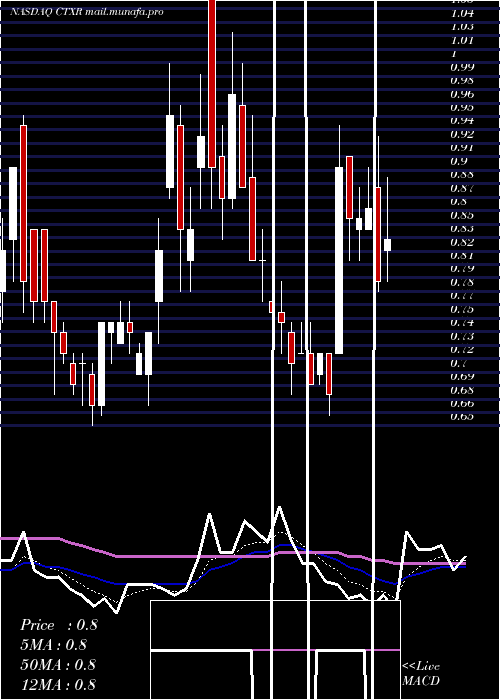Click the <<Live MACD label
The height and width of the screenshot is (700, 500).
[421, 673]
